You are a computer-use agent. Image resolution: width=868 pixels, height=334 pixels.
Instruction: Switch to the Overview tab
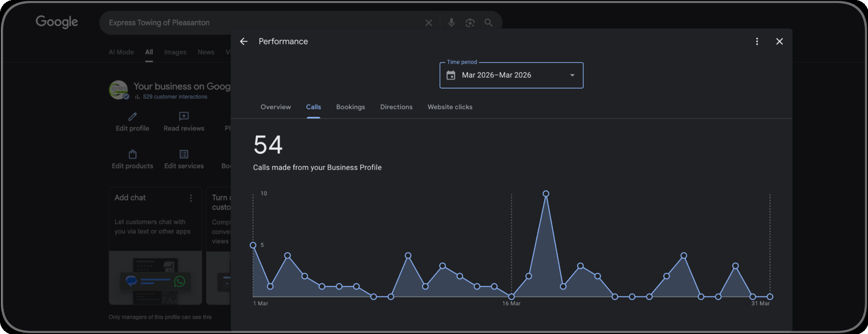click(276, 107)
